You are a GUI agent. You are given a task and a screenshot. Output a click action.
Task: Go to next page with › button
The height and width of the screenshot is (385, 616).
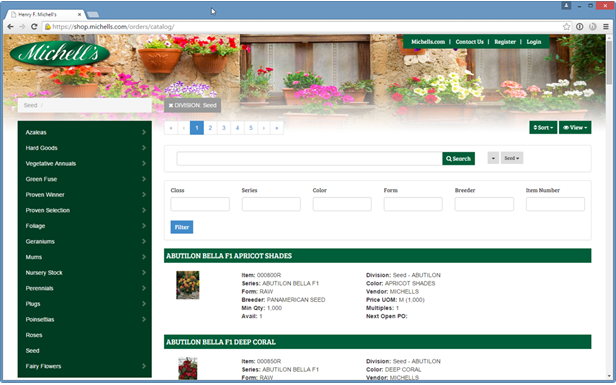pyautogui.click(x=264, y=128)
